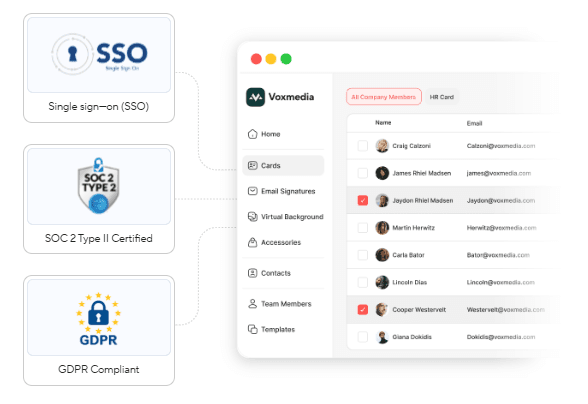Click the Email Signatures envelope icon
Viewport: 588px width, 404px height.
point(252,191)
